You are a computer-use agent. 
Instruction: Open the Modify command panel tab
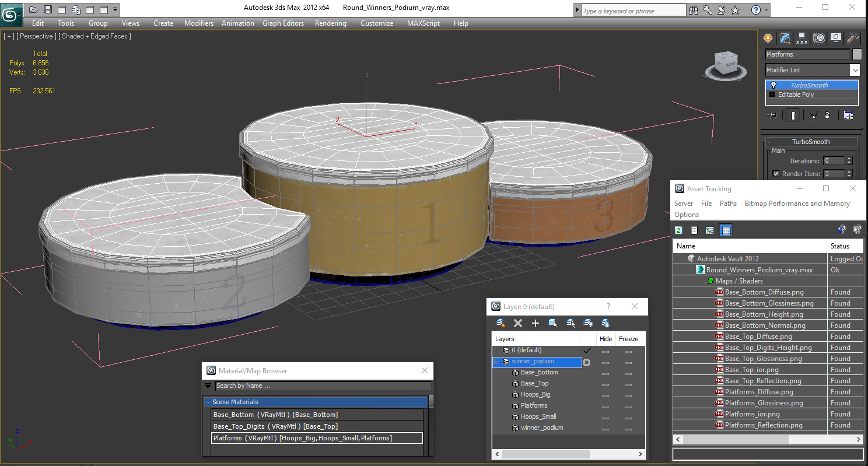(x=785, y=38)
